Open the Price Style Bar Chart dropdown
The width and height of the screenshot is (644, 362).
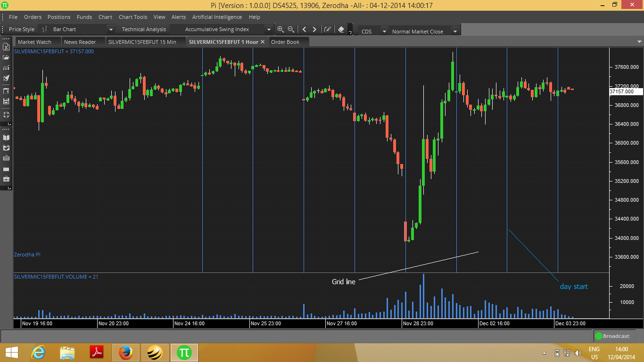coord(110,29)
